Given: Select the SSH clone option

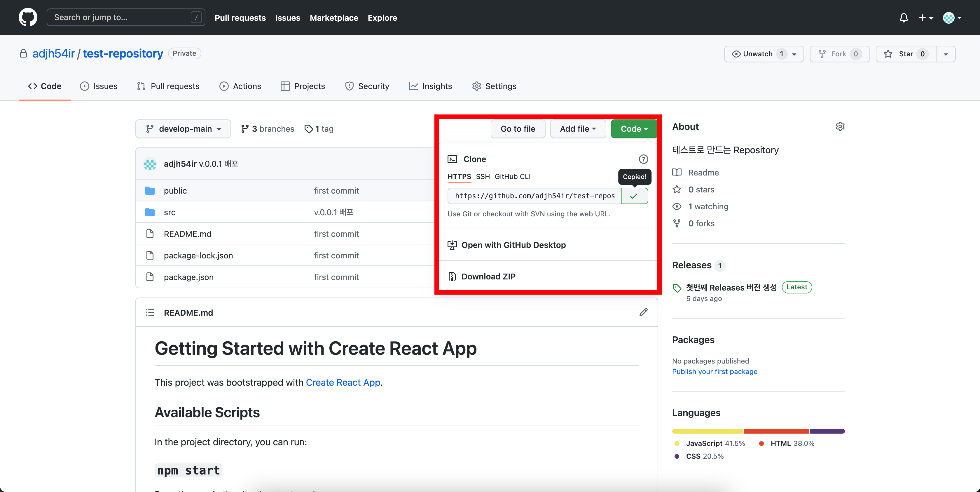Looking at the screenshot, I should [483, 177].
